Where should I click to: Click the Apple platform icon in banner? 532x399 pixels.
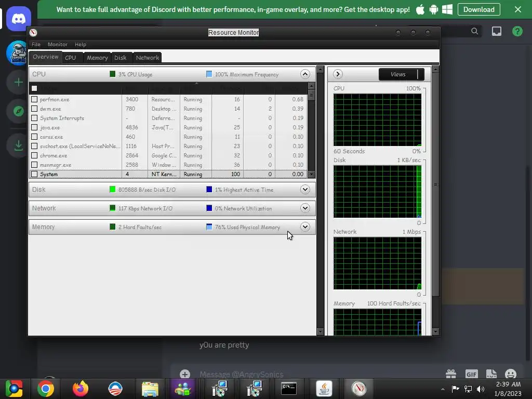[420, 9]
